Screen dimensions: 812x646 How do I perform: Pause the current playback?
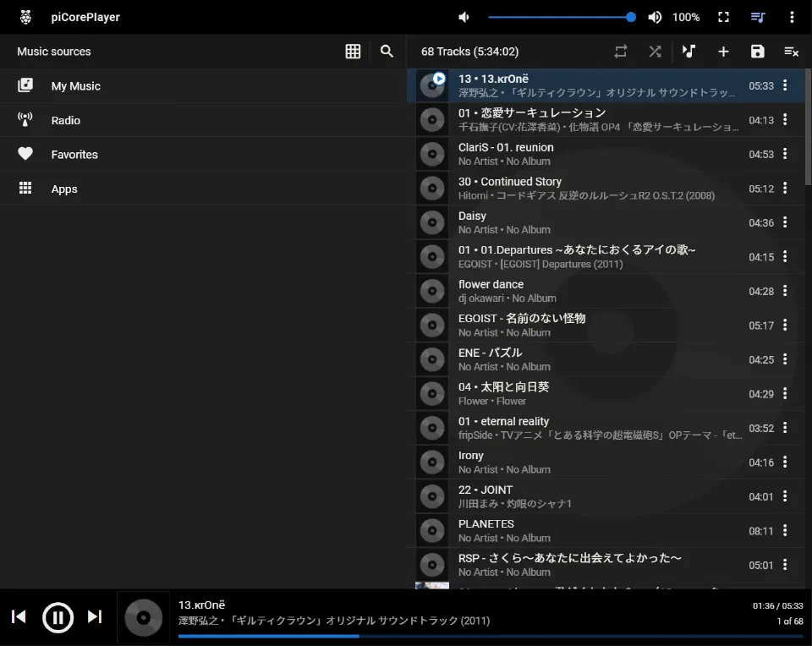58,617
